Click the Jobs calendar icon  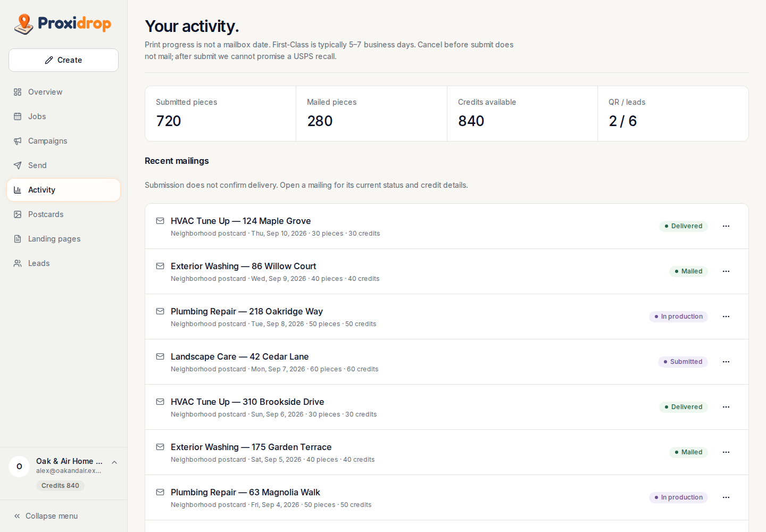(18, 117)
